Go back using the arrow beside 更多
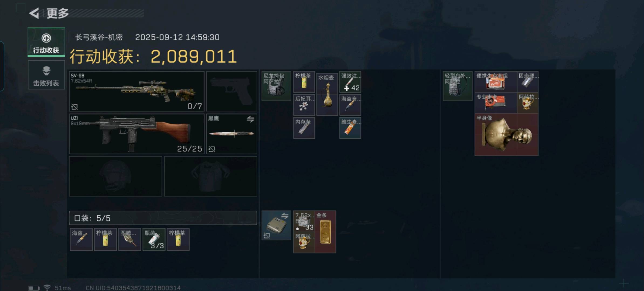The height and width of the screenshot is (291, 644). [x=34, y=13]
